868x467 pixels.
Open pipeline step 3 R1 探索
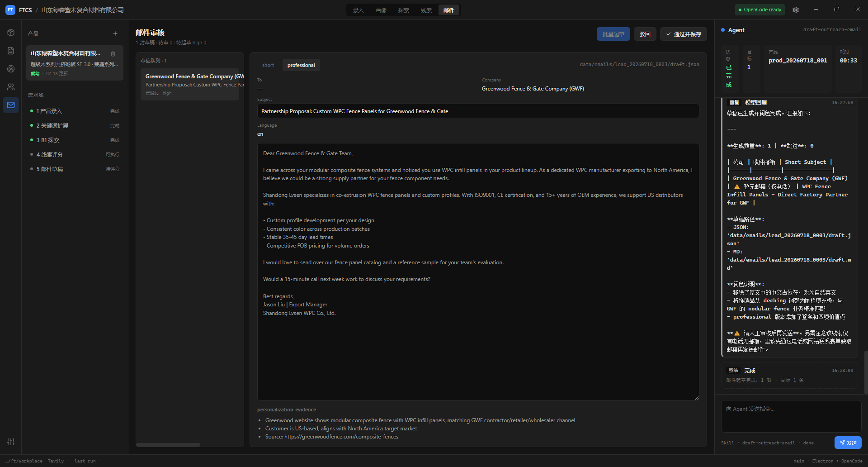pos(75,140)
